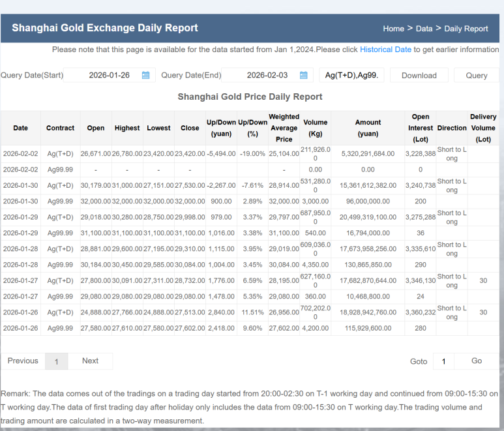Click the Query button

point(477,75)
